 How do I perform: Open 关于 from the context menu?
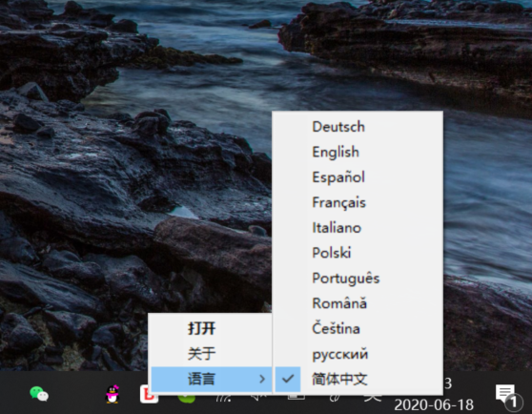pyautogui.click(x=211, y=354)
